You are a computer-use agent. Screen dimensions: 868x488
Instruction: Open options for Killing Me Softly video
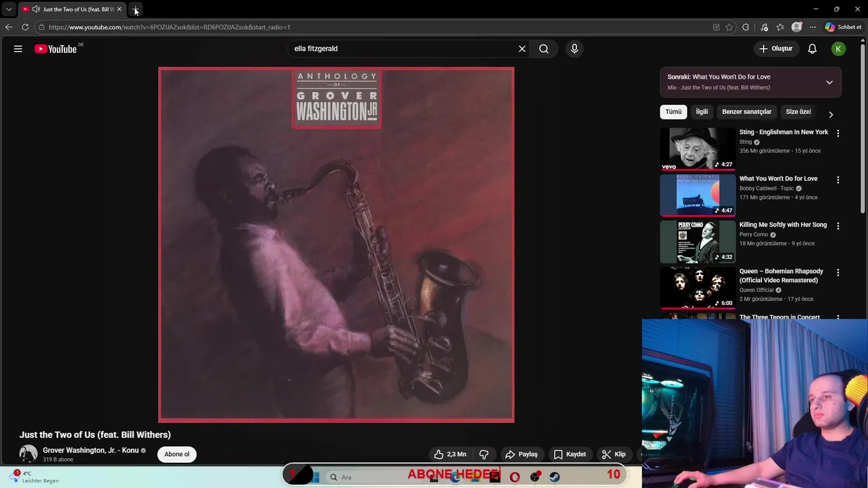tap(838, 226)
